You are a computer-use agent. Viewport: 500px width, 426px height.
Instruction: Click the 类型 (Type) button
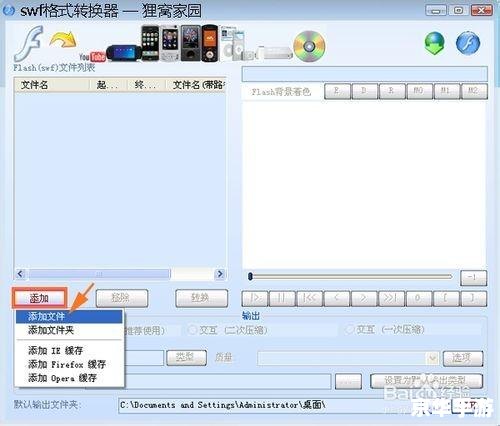click(186, 358)
